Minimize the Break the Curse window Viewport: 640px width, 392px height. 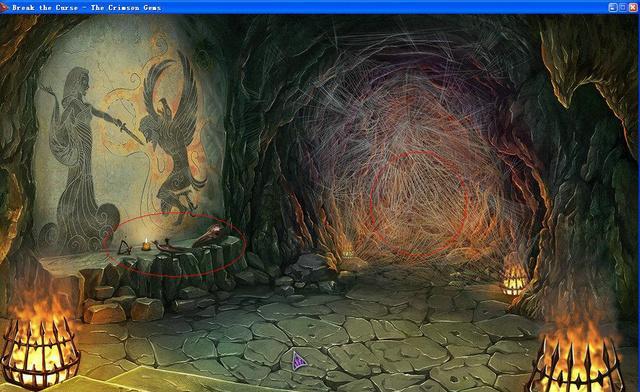tap(612, 7)
